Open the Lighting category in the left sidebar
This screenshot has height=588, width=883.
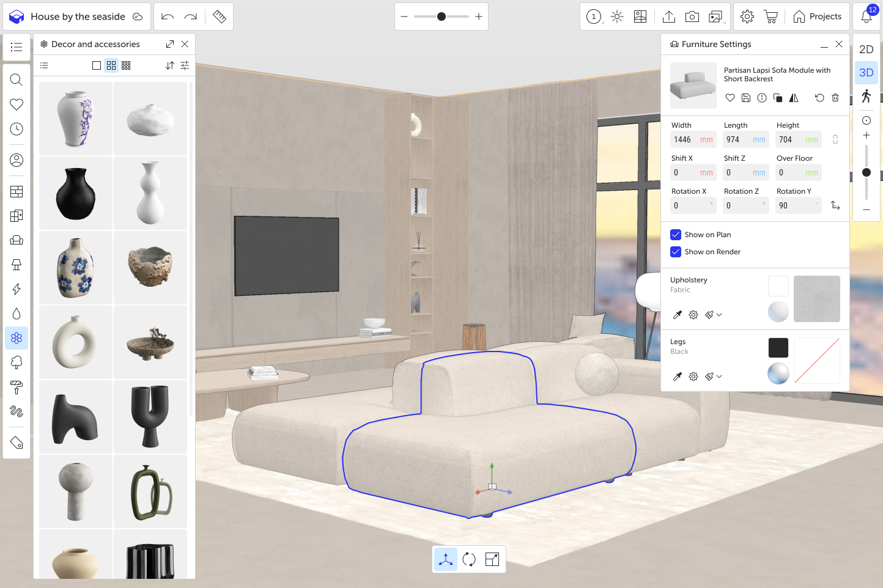17,265
